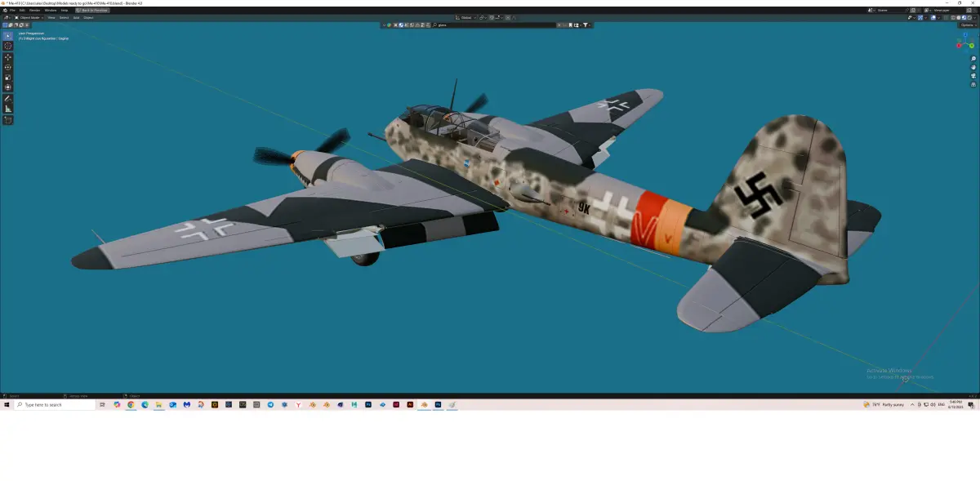Toggle the camera view gizmo
The width and height of the screenshot is (980, 481).
[973, 75]
